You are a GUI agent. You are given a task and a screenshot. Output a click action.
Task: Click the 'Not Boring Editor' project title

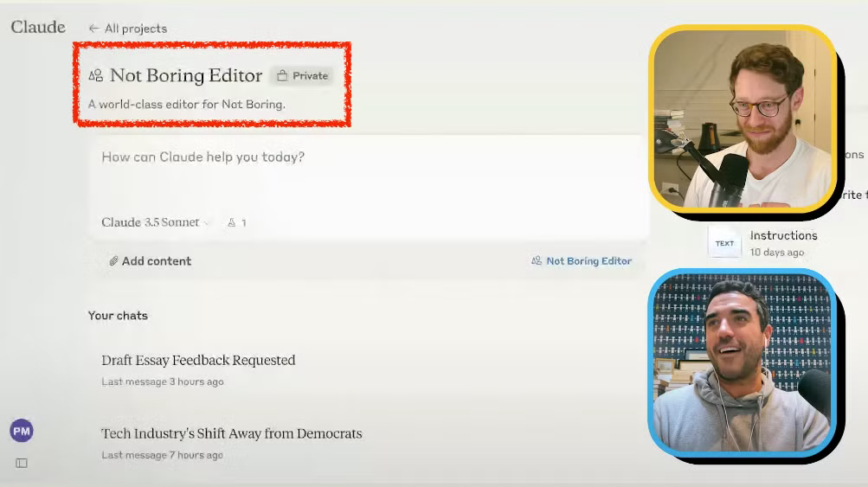(185, 76)
